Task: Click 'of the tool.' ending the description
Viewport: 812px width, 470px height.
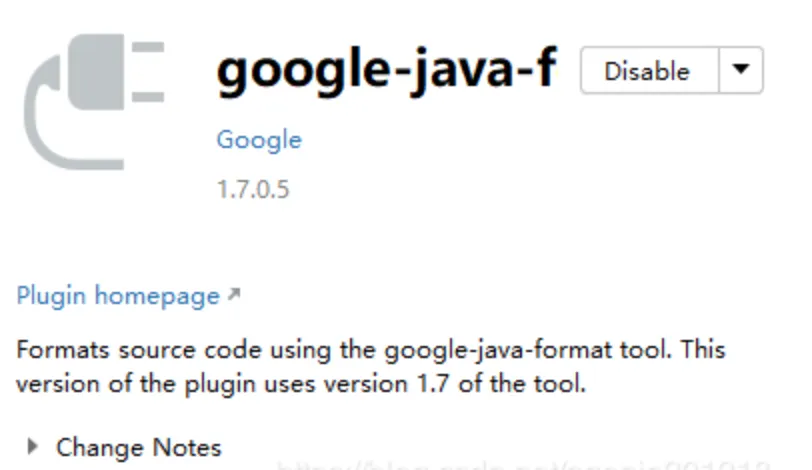Action: pyautogui.click(x=522, y=384)
